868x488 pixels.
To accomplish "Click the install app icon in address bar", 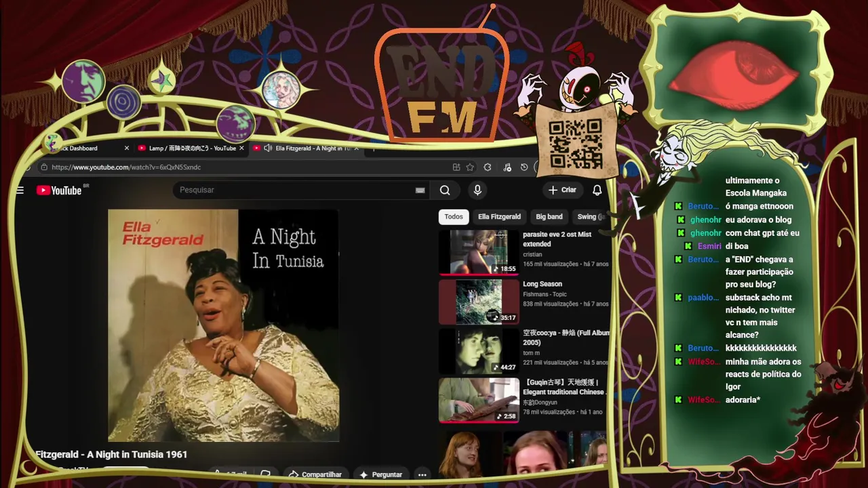I will (x=456, y=167).
